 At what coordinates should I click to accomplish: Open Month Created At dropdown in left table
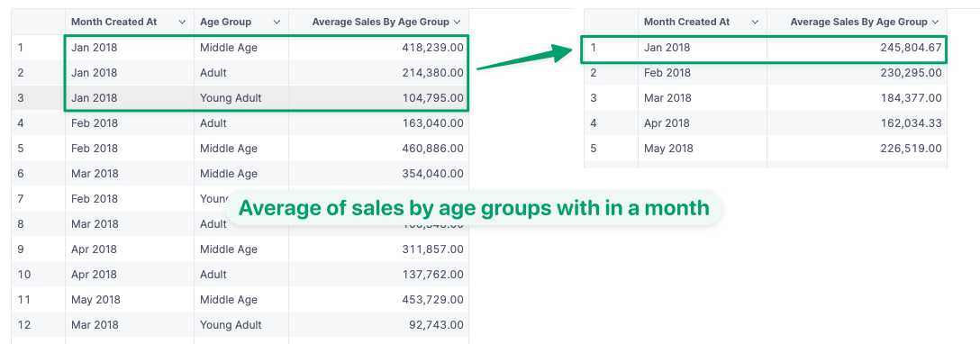(182, 22)
